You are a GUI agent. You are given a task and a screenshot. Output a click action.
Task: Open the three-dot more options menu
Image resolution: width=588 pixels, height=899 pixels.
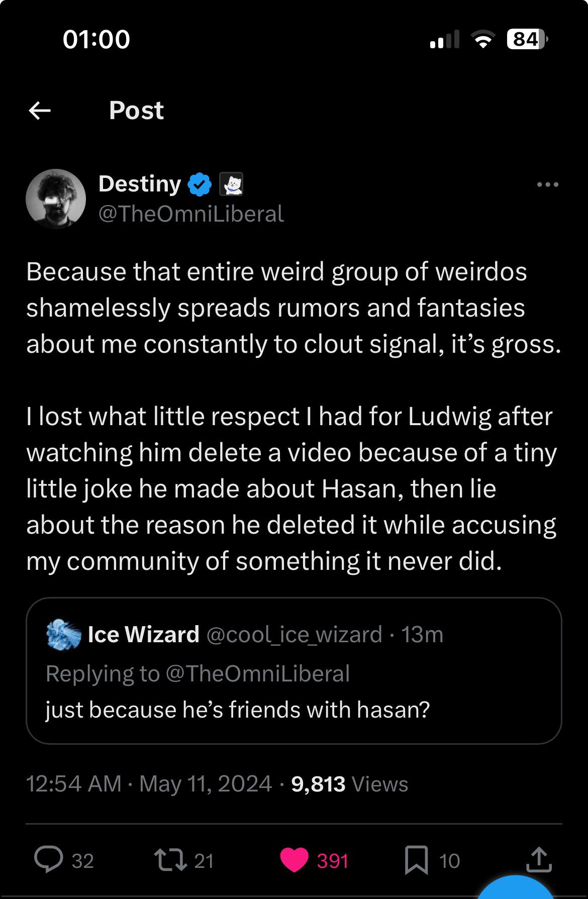tap(547, 185)
